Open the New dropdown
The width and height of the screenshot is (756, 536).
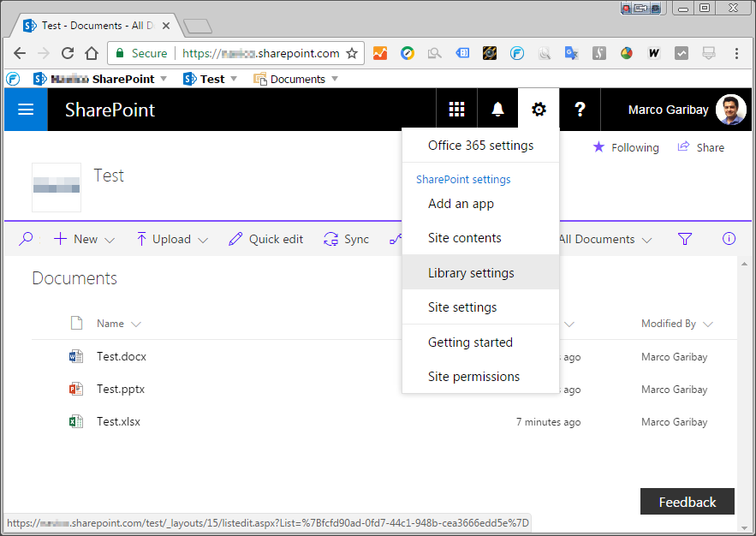pos(84,239)
